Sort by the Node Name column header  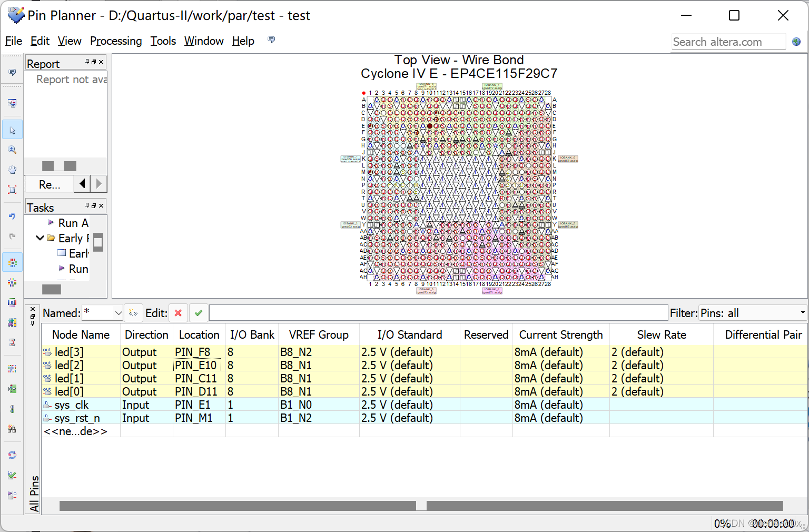point(81,335)
